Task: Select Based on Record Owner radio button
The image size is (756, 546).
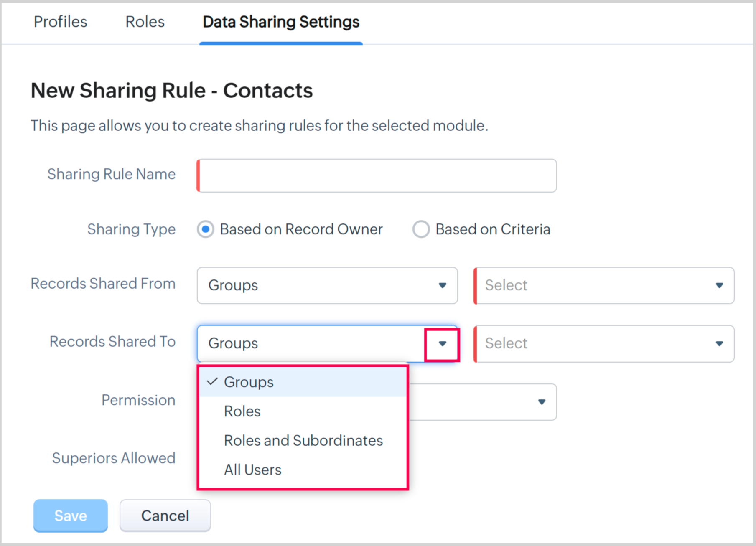Action: [x=206, y=229]
